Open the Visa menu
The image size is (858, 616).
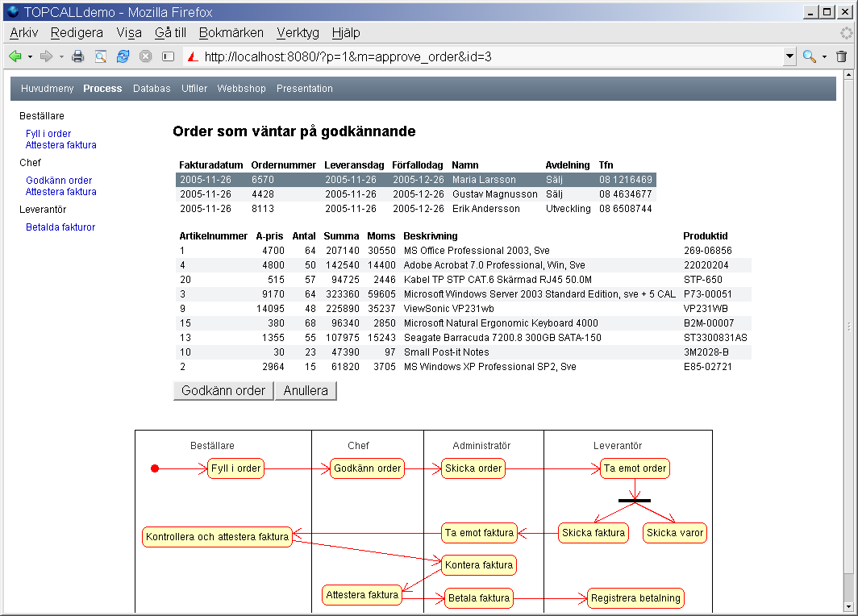point(129,33)
